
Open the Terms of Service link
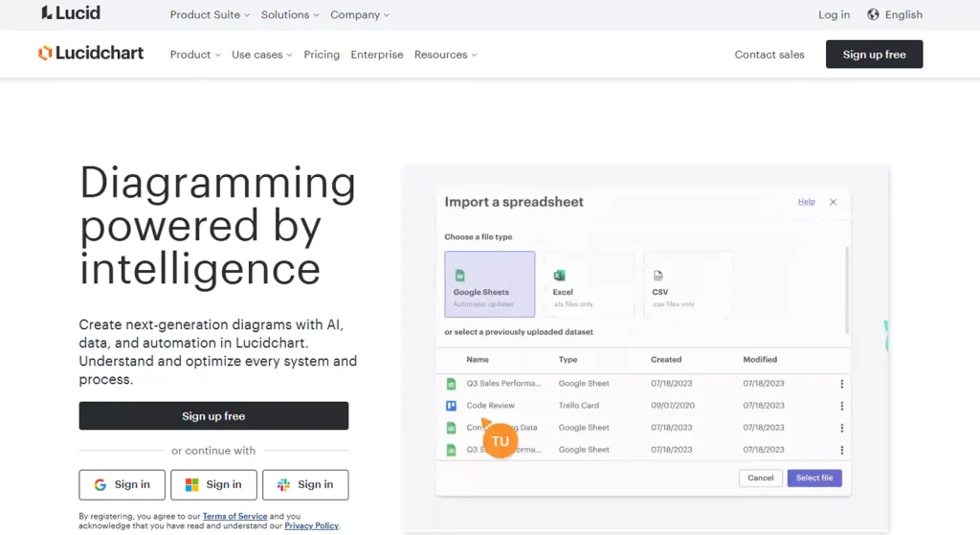point(235,516)
